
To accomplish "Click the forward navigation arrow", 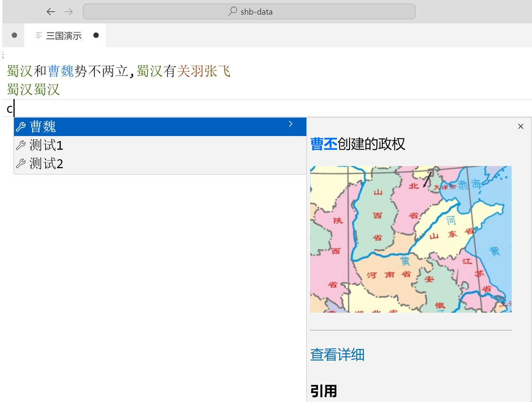I will pos(69,12).
